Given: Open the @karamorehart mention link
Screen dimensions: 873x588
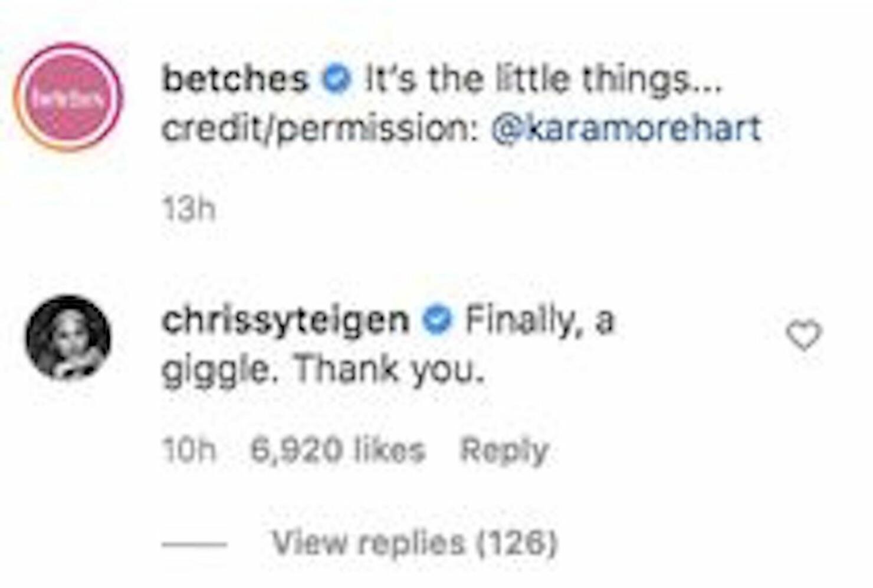Looking at the screenshot, I should pos(626,129).
